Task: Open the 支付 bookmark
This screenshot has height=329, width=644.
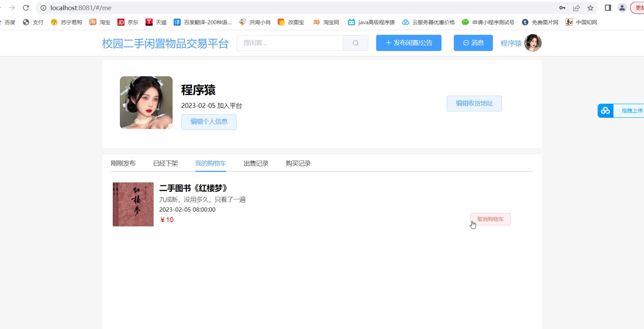Action: (x=33, y=22)
